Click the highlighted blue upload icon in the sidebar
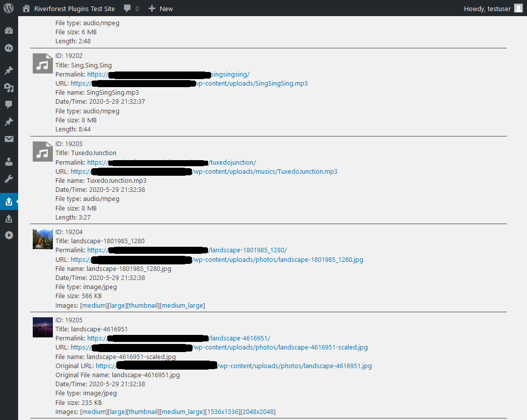 [x=9, y=201]
